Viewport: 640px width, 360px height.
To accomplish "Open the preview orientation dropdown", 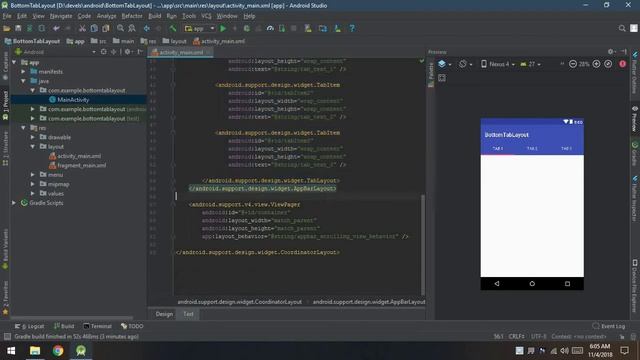I will [x=465, y=64].
